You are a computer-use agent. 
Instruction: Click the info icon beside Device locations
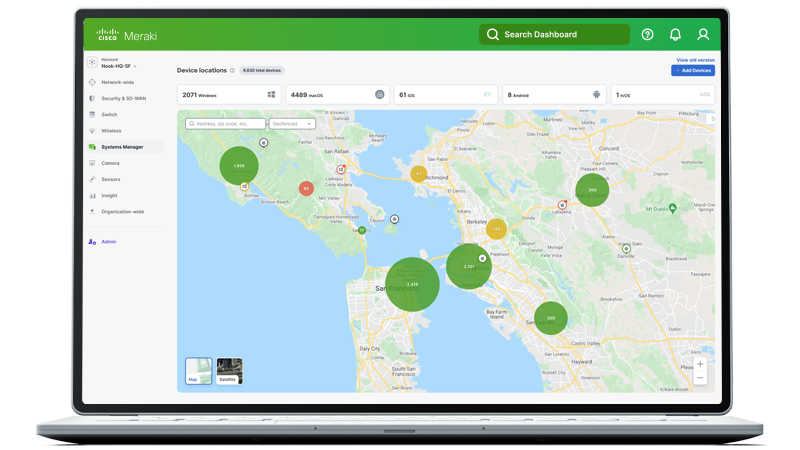pos(232,70)
